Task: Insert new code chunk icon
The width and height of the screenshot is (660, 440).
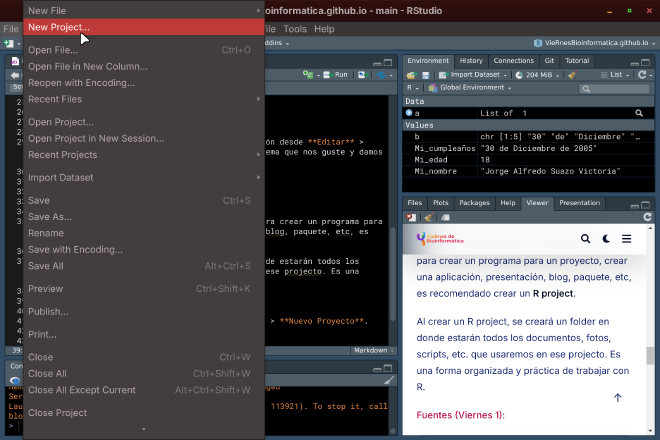Action: [x=308, y=75]
